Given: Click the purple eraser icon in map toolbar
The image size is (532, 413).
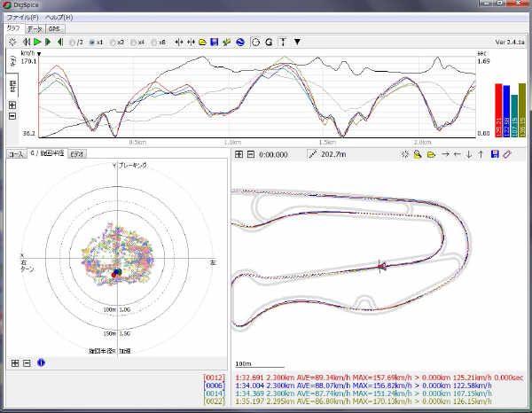Looking at the screenshot, I should click(507, 154).
